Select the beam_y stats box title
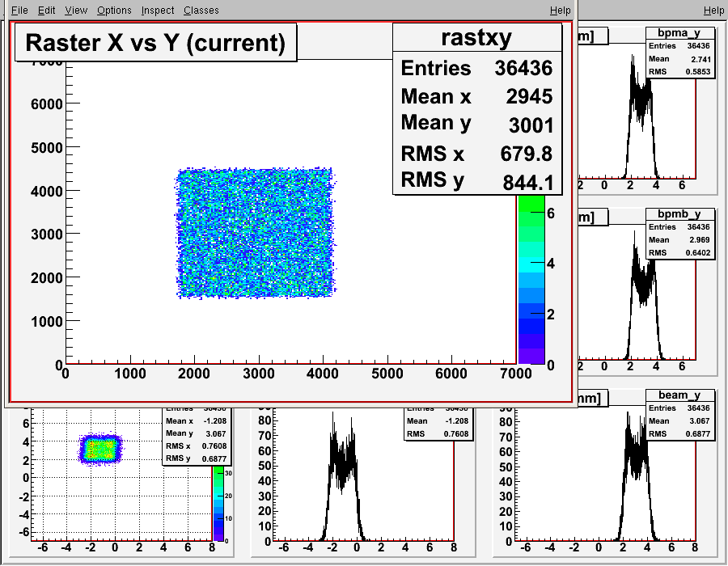The image size is (728, 566). pos(679,395)
